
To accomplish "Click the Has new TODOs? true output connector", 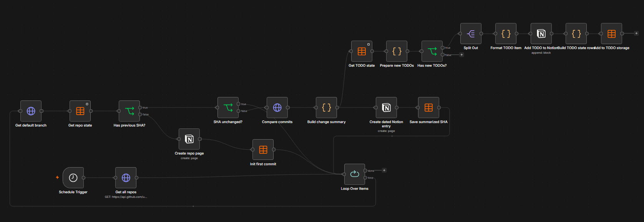I will click(x=443, y=48).
